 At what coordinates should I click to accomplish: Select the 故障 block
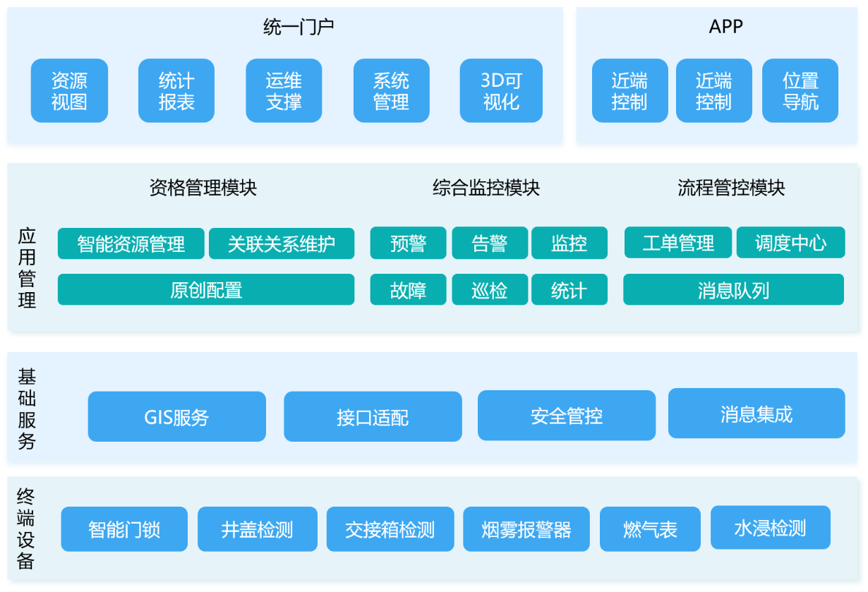(x=408, y=290)
